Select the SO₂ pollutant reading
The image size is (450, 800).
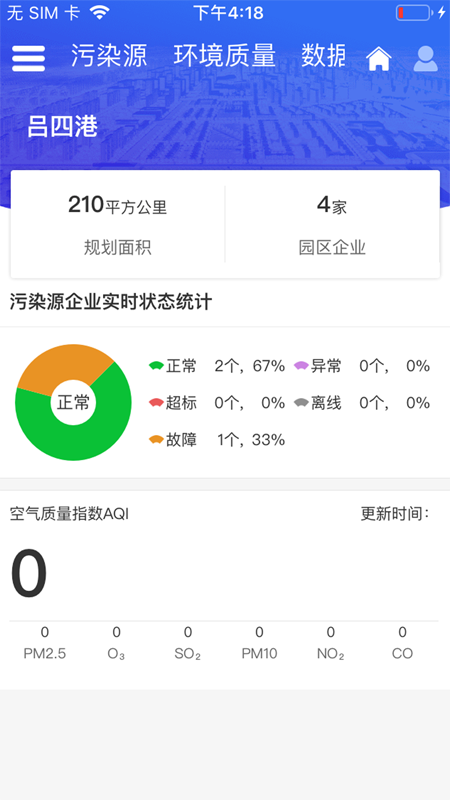(x=188, y=643)
